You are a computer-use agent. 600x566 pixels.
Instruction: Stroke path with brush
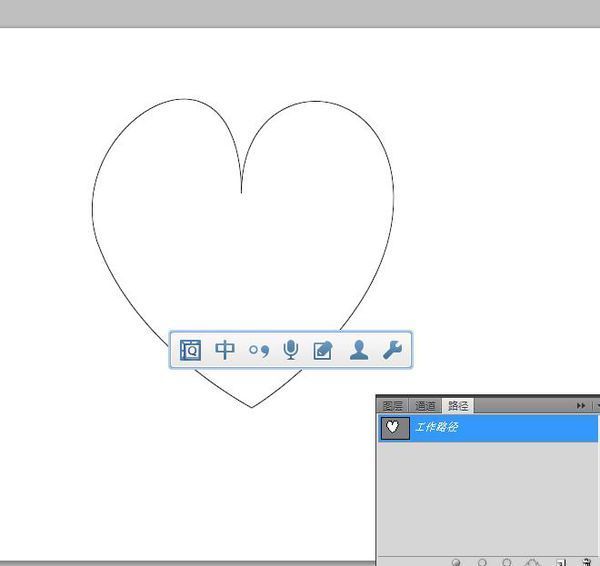pos(482,562)
